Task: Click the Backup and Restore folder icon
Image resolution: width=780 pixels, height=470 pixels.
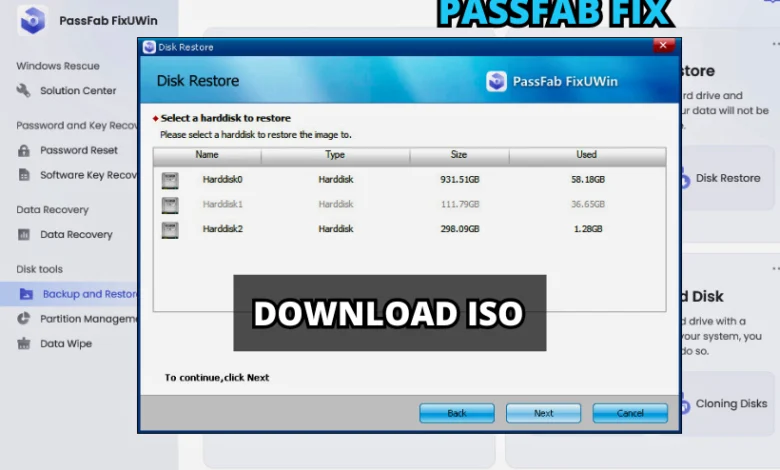Action: coord(26,294)
